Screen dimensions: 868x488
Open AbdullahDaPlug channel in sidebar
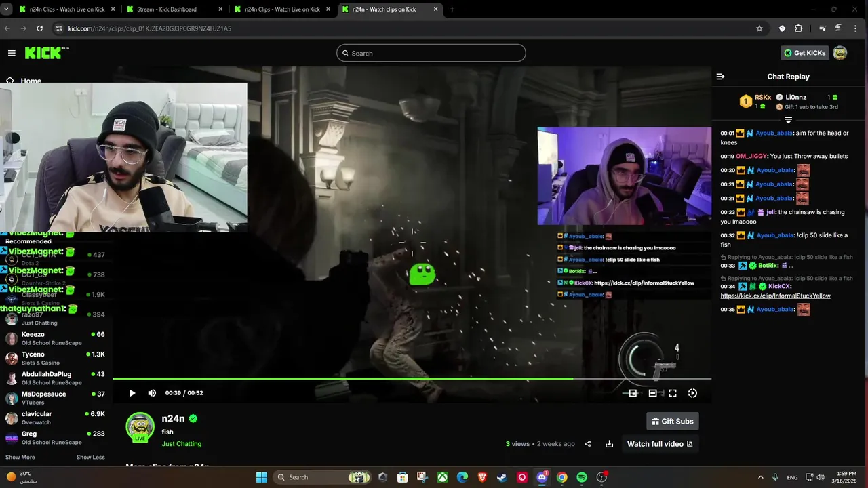[54, 378]
